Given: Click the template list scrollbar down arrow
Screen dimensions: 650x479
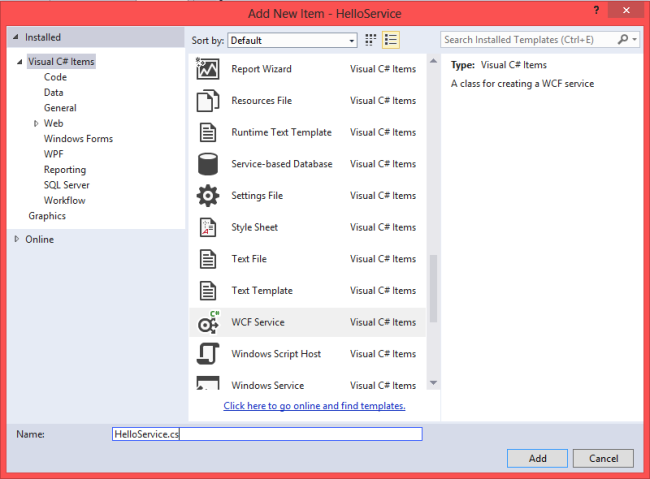Looking at the screenshot, I should (x=433, y=383).
